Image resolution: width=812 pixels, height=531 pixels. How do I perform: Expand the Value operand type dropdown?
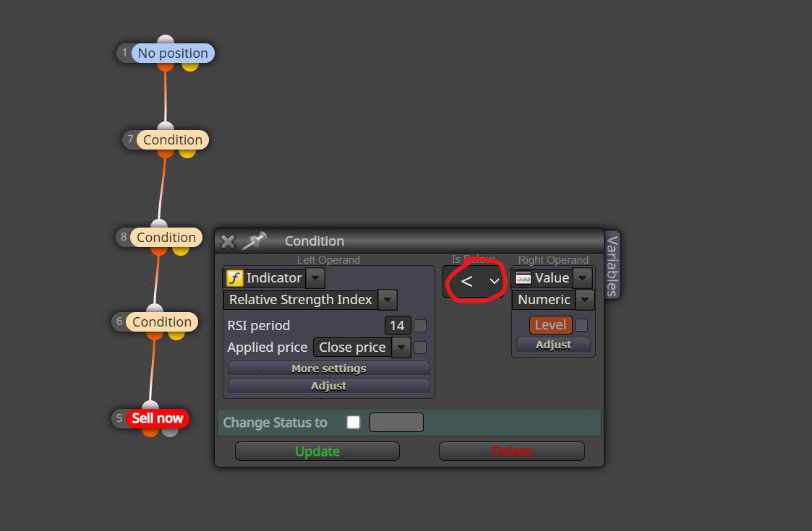click(583, 278)
